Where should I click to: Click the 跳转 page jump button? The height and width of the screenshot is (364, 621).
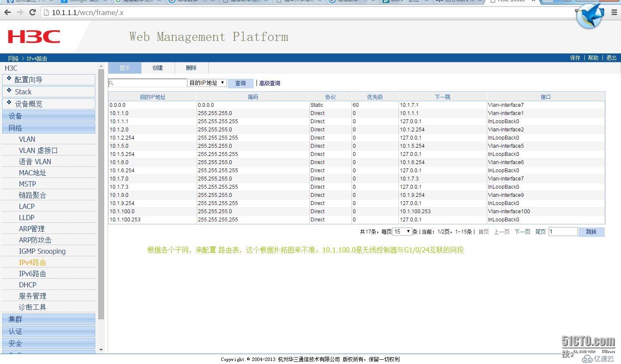point(591,232)
